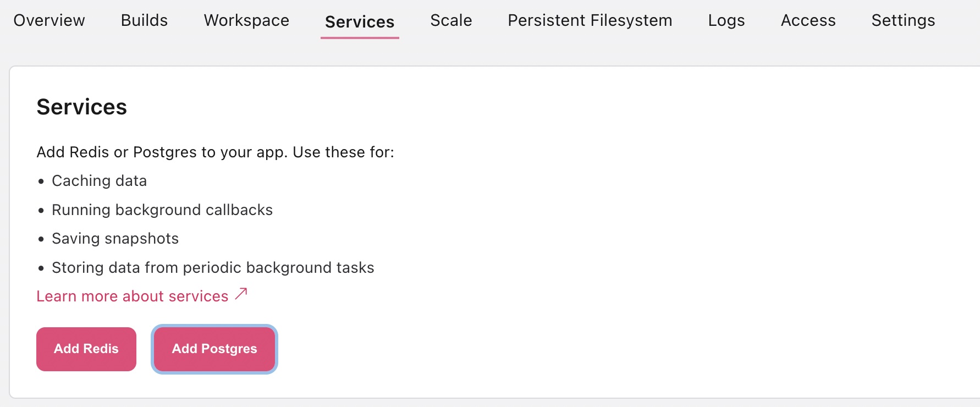Viewport: 980px width, 407px height.
Task: Click the Add Postgres button
Action: click(214, 349)
